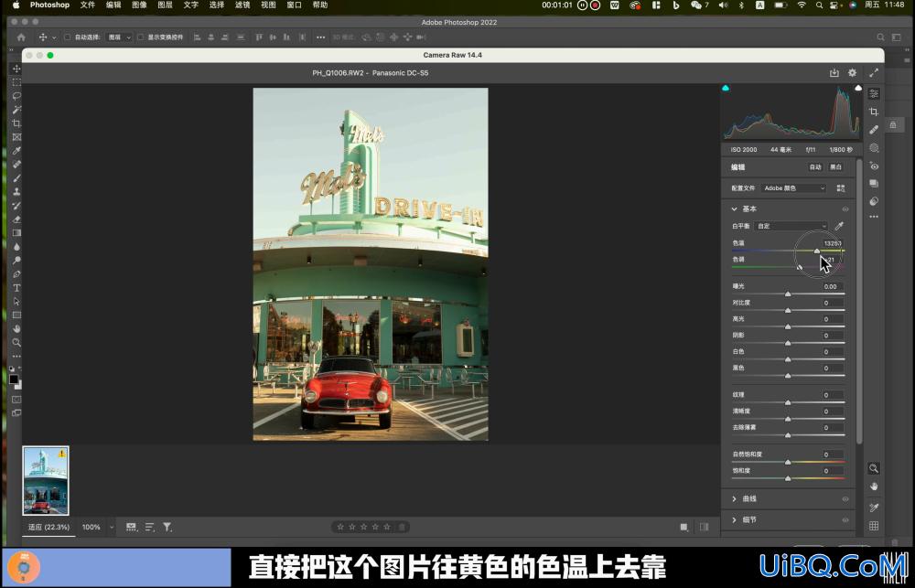Toggle grid overlay icon at right
Screen dimensions: 915x588
874,526
